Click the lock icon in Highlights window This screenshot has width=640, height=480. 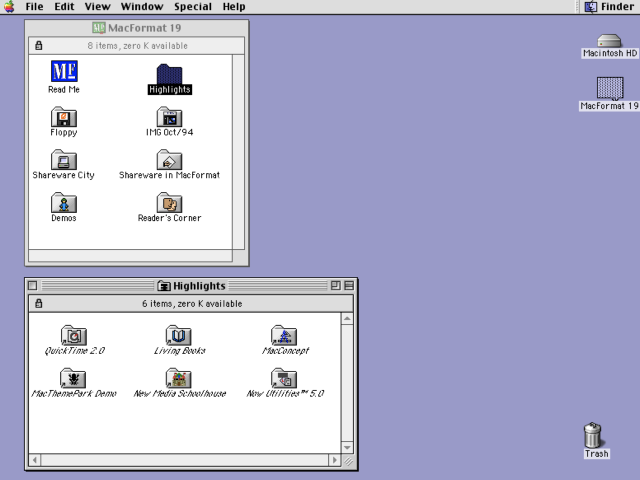tap(39, 304)
